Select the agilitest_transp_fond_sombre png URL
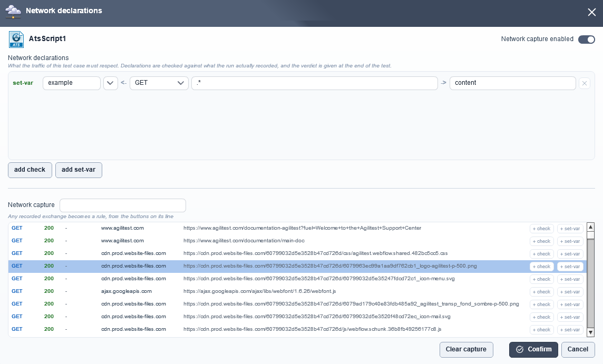The height and width of the screenshot is (364, 603). tap(351, 304)
